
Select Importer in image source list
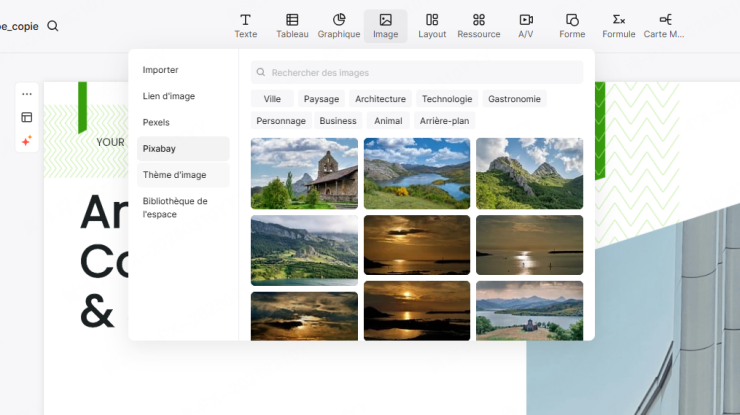point(160,70)
